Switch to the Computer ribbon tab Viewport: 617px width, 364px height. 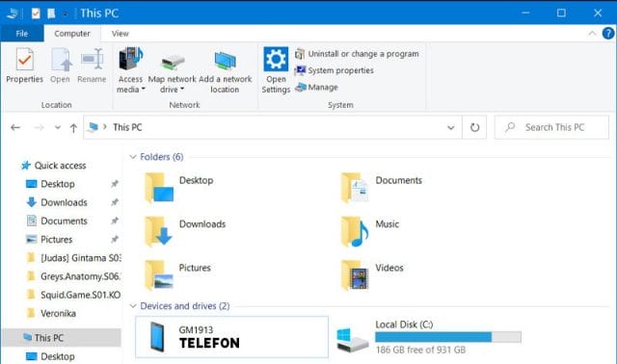pos(72,34)
